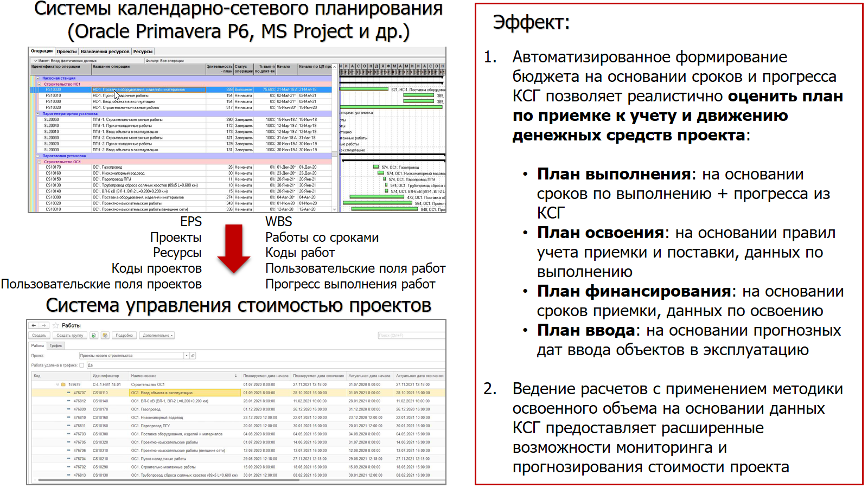Select row PS10010 Пусконаладочные работы
The width and height of the screenshot is (868, 488).
(x=184, y=95)
